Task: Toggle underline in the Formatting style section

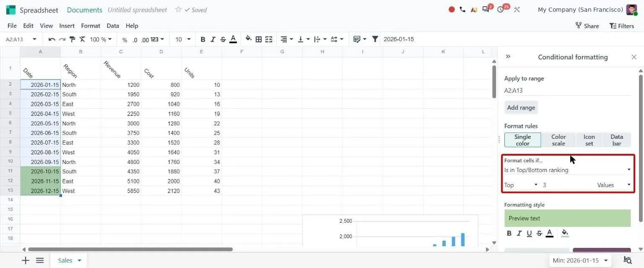Action: pos(529,234)
